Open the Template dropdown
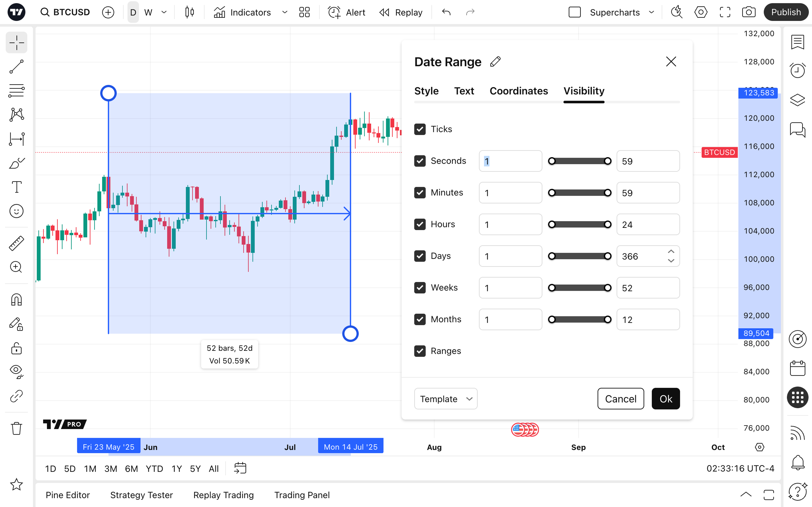 pyautogui.click(x=446, y=399)
